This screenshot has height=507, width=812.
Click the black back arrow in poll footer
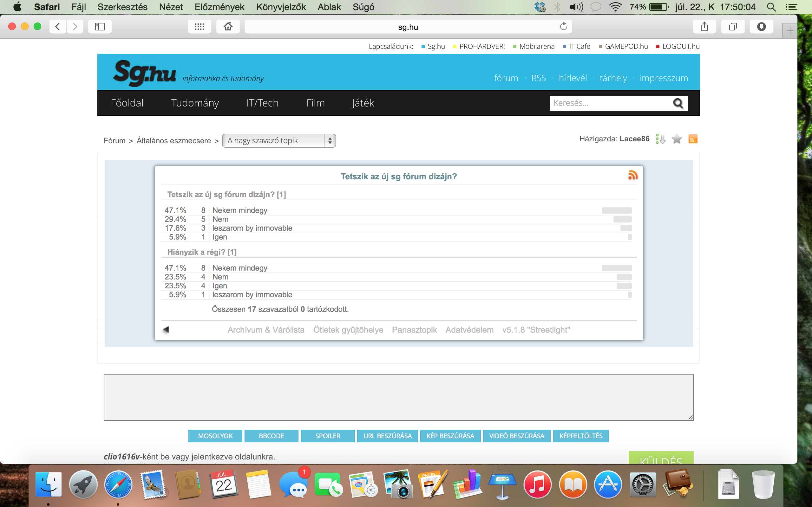pos(166,330)
